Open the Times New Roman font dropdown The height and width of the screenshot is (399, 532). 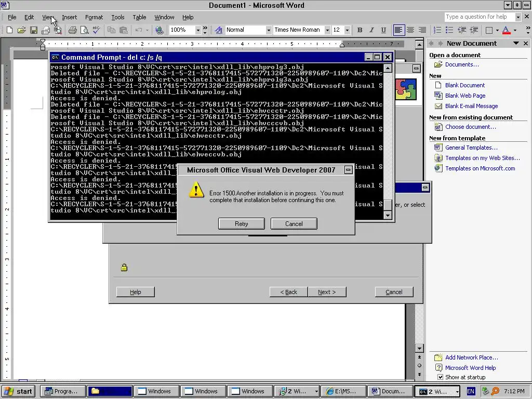coord(327,30)
